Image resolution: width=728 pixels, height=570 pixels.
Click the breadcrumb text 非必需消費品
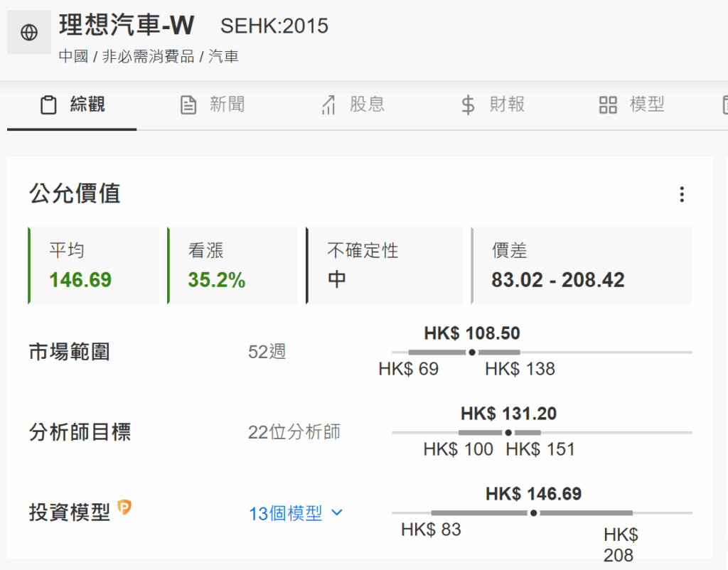pyautogui.click(x=148, y=57)
